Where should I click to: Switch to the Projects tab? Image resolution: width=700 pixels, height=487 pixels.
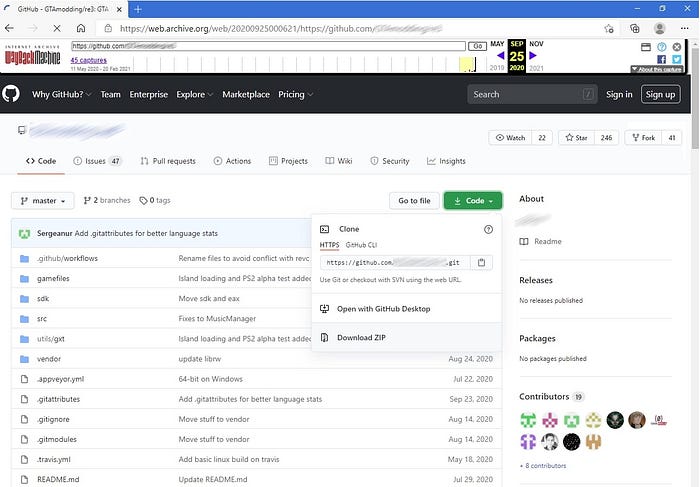pos(288,161)
